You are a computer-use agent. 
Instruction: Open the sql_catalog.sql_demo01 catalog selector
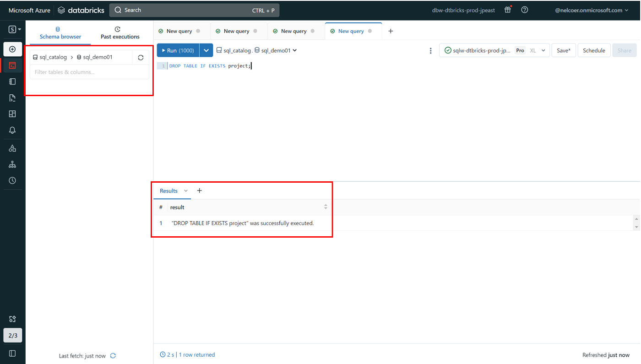pyautogui.click(x=257, y=50)
